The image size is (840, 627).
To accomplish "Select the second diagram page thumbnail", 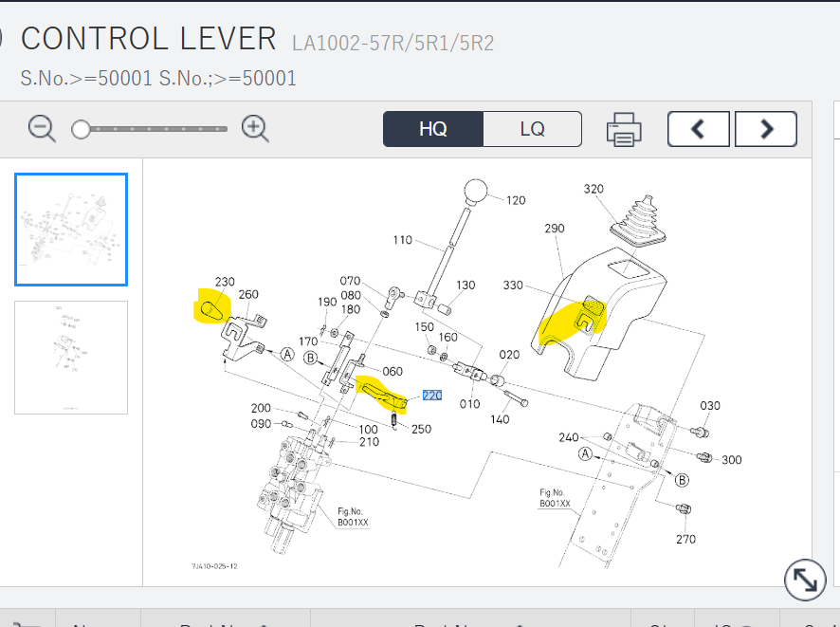I will (71, 357).
